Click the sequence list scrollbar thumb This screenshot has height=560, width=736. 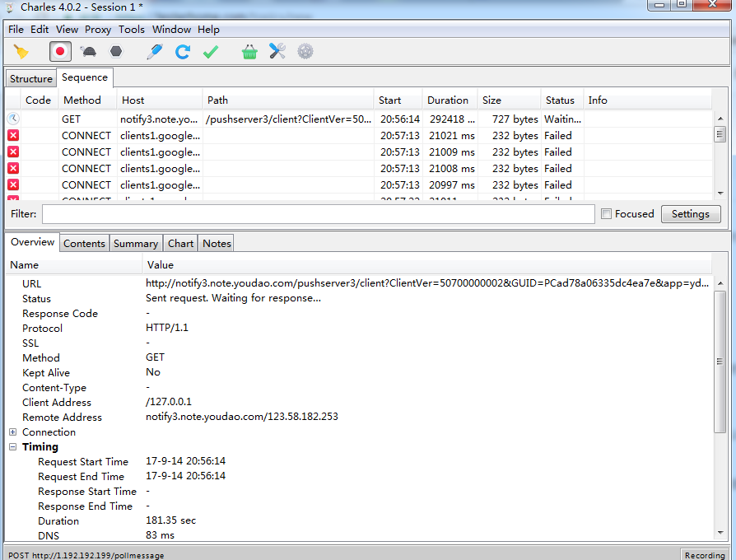pos(720,134)
